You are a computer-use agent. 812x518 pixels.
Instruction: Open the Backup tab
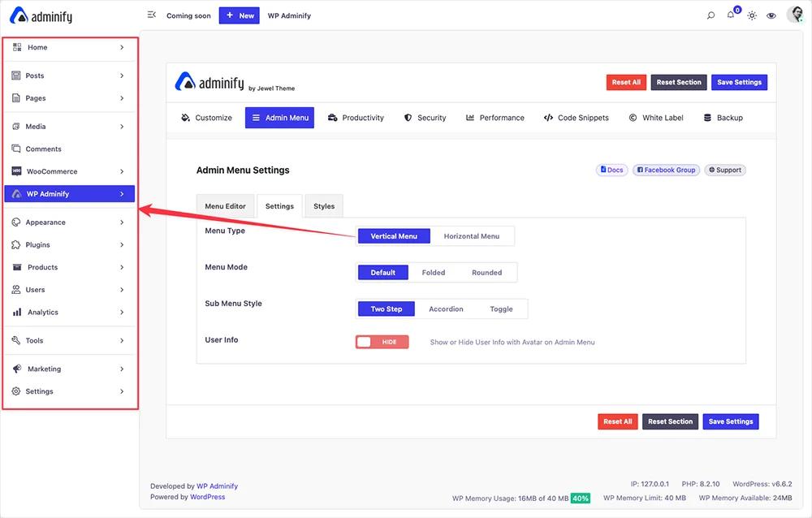(x=723, y=118)
